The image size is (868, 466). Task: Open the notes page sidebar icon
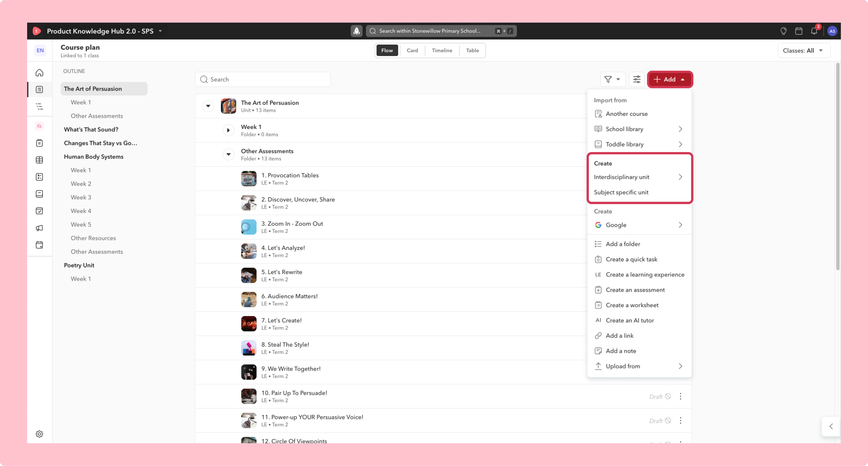pos(39,194)
